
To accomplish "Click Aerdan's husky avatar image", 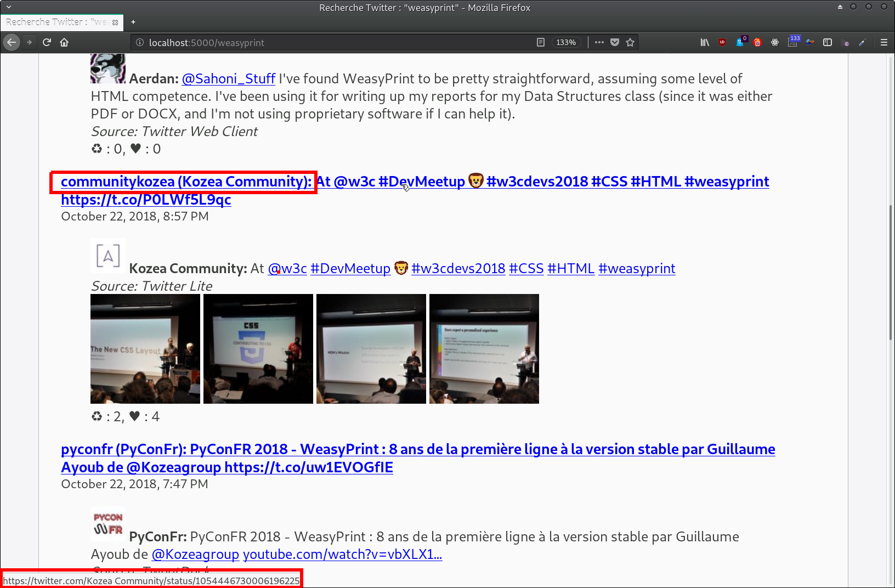I will pos(108,69).
